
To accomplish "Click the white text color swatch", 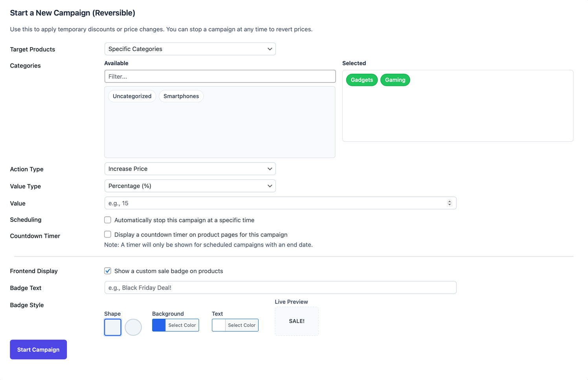I will coord(219,325).
